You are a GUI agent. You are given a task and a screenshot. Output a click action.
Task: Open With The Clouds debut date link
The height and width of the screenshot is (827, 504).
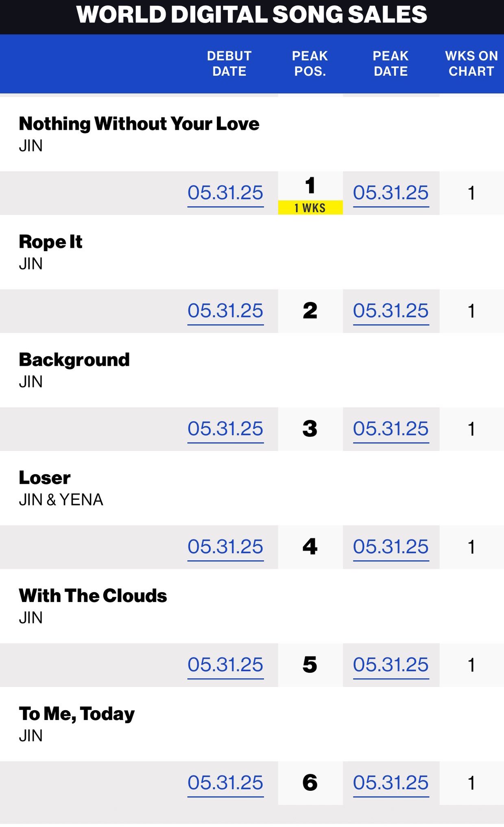[225, 665]
